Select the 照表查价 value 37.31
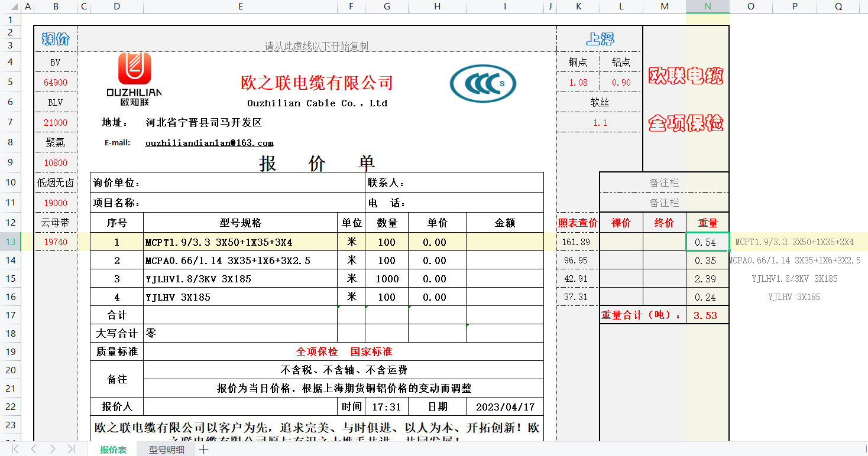Screen dimensions: 868x456 (578, 297)
